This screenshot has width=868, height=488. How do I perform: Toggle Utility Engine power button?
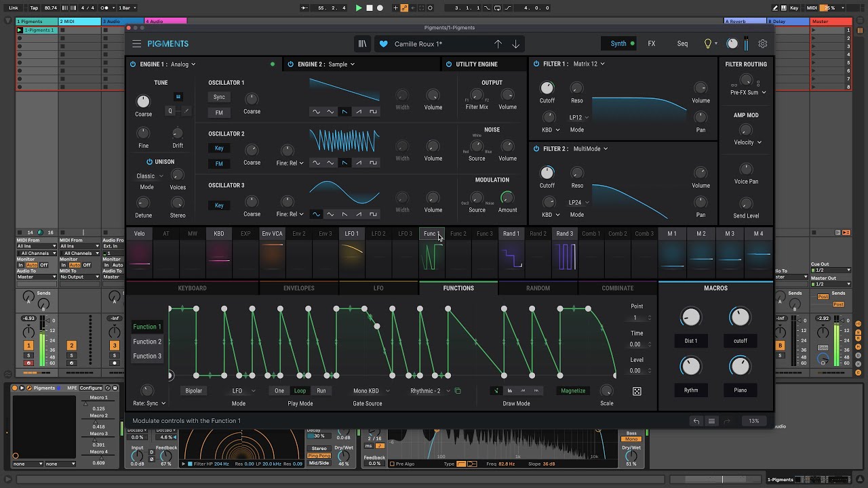click(449, 64)
